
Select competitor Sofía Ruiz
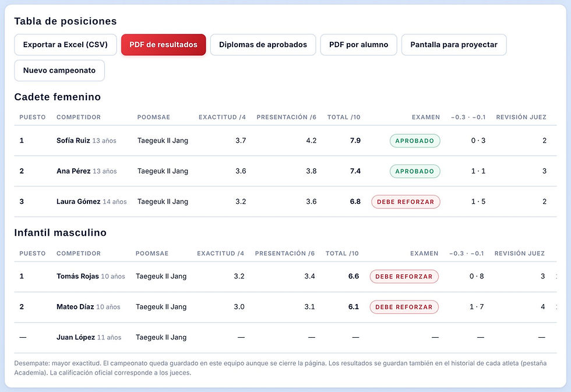[73, 140]
